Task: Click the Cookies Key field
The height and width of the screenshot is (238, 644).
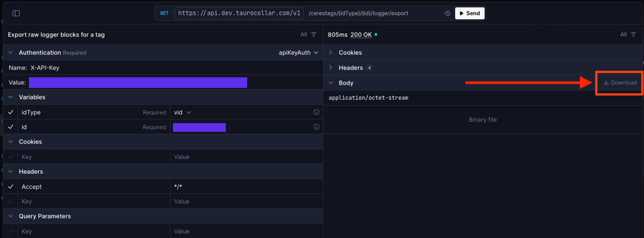Action: click(x=94, y=157)
